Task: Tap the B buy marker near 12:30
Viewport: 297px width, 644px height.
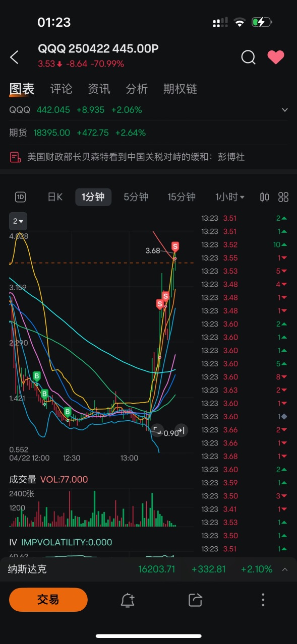Action: click(67, 412)
